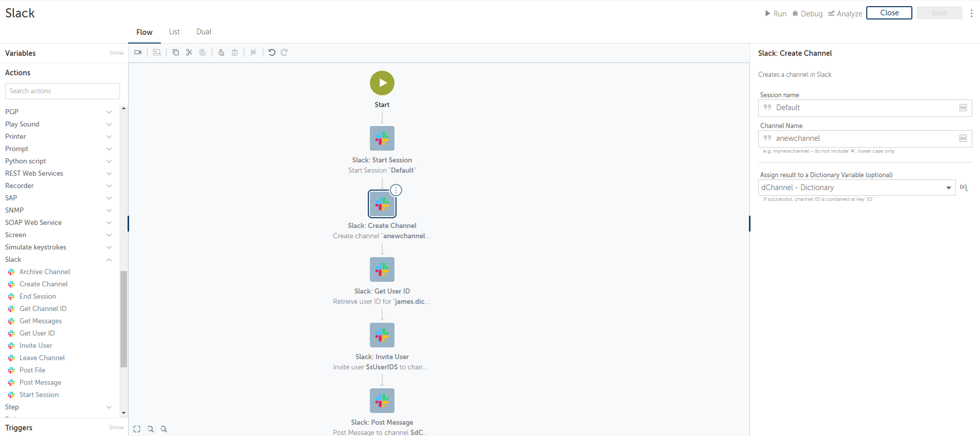Click the Search actions input field
The width and height of the screenshot is (980, 436).
pos(62,91)
